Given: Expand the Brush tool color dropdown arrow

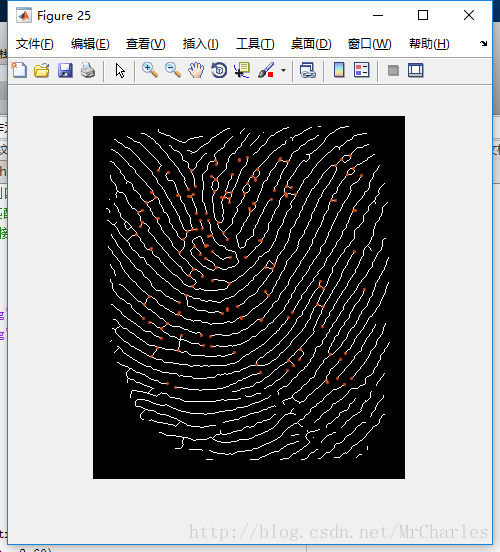Looking at the screenshot, I should (283, 70).
